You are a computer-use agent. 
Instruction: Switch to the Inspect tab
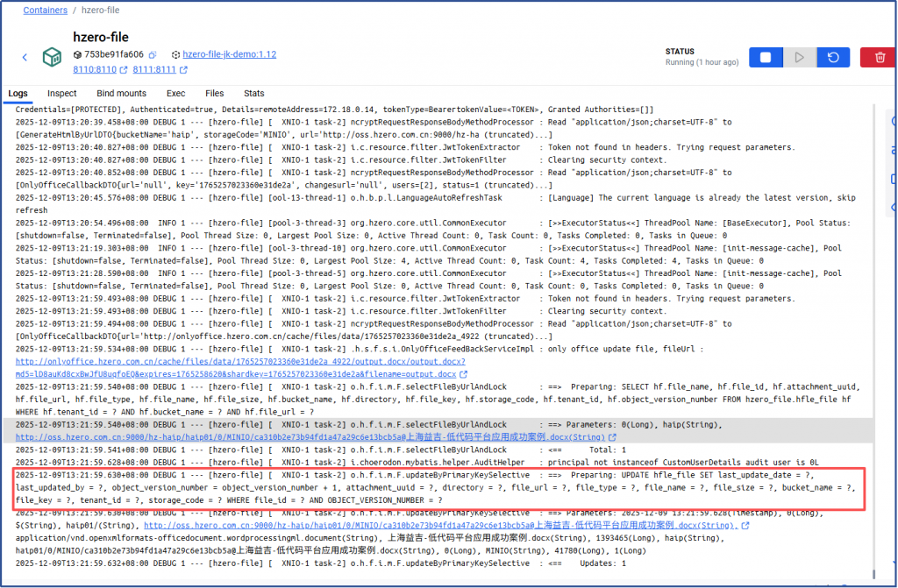coord(61,93)
